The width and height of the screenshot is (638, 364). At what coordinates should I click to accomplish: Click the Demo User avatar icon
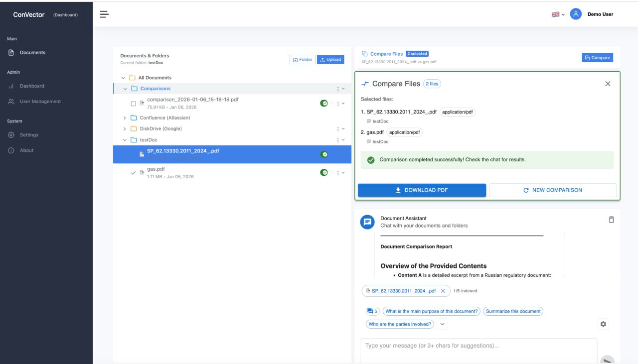[x=576, y=14]
